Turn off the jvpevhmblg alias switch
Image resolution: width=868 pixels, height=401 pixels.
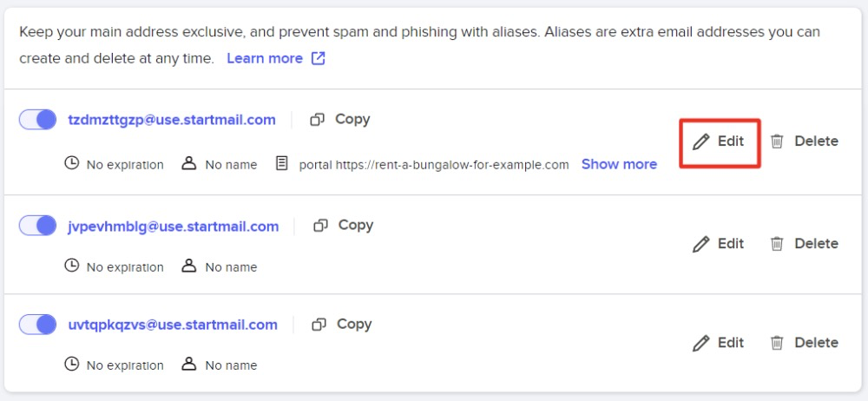click(x=38, y=227)
